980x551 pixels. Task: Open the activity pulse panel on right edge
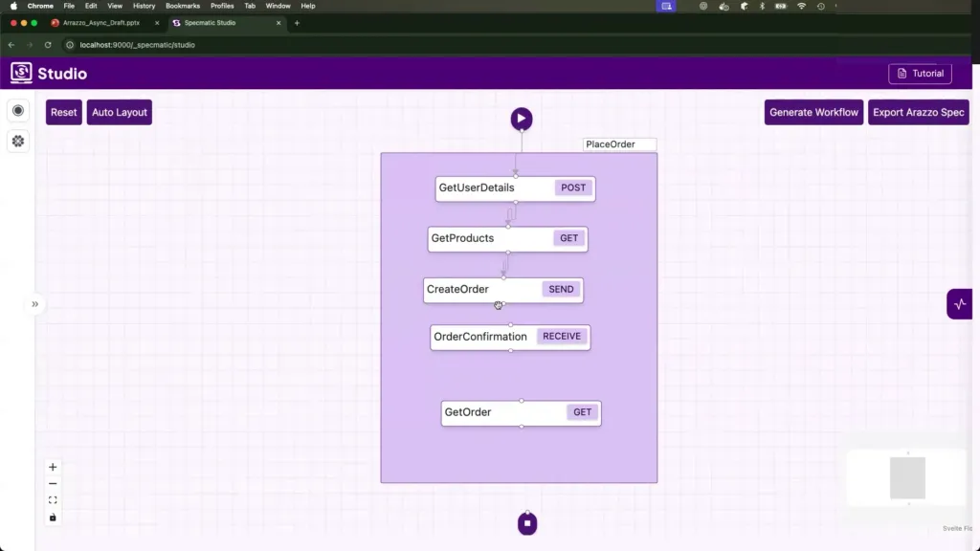960,304
